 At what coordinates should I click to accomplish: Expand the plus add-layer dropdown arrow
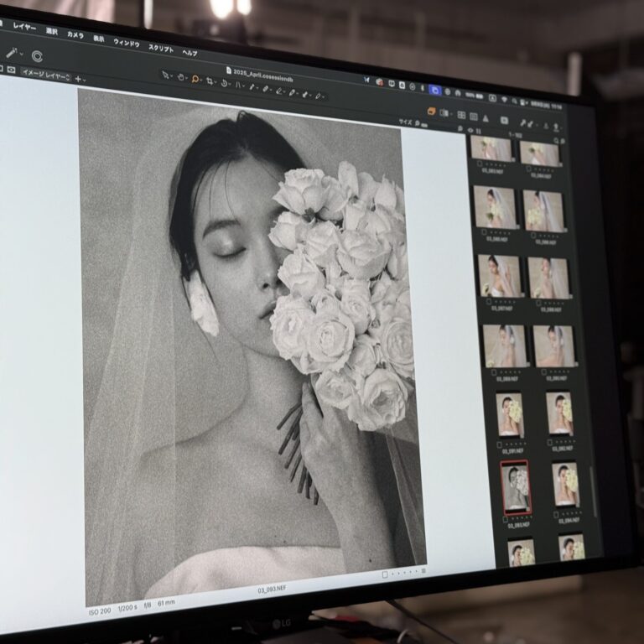pyautogui.click(x=84, y=80)
